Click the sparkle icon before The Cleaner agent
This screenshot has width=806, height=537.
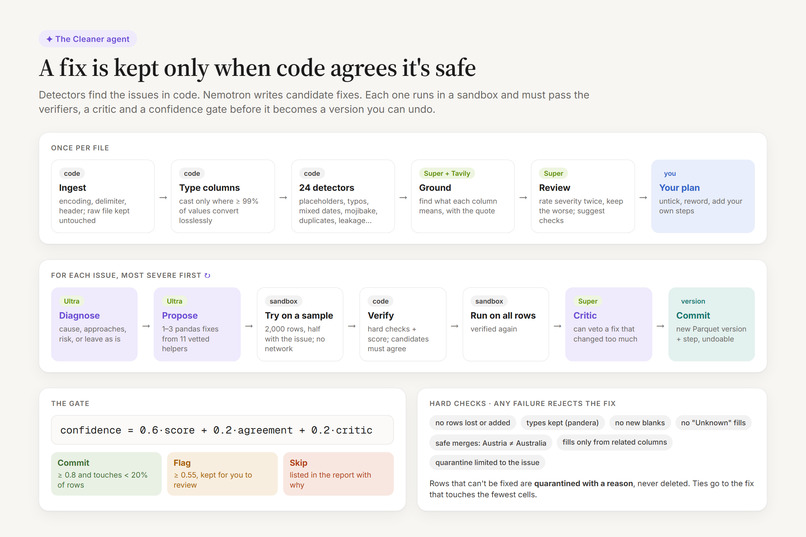(49, 39)
